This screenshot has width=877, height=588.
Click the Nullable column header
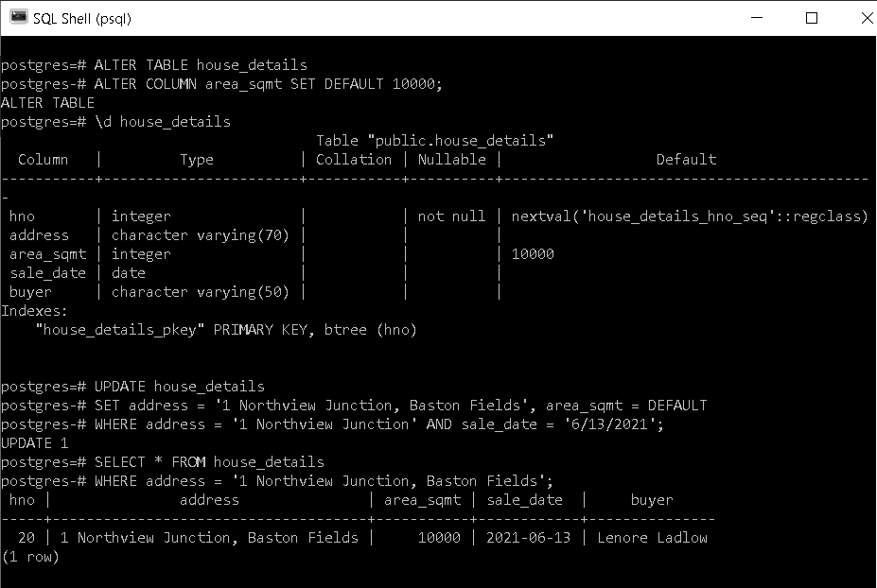coord(452,160)
